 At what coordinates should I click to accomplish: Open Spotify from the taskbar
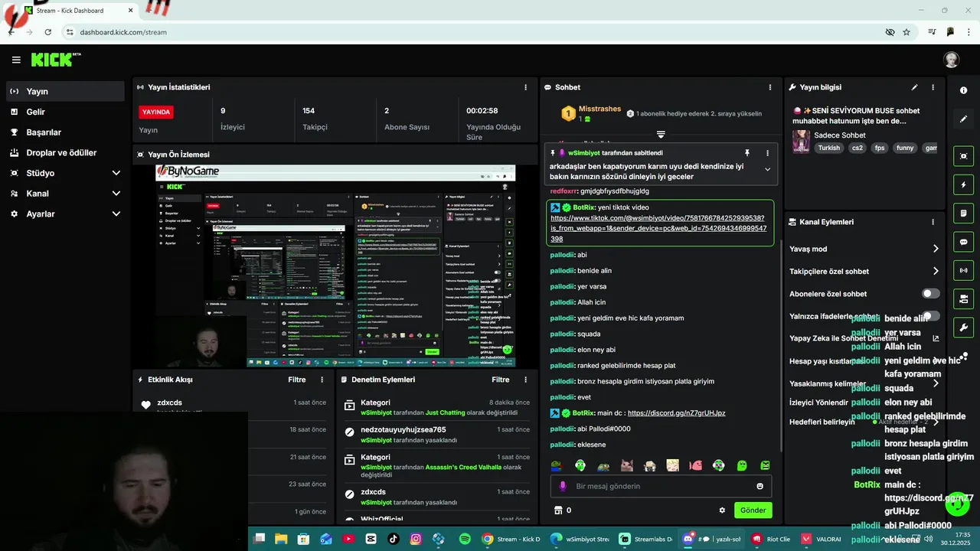465,539
